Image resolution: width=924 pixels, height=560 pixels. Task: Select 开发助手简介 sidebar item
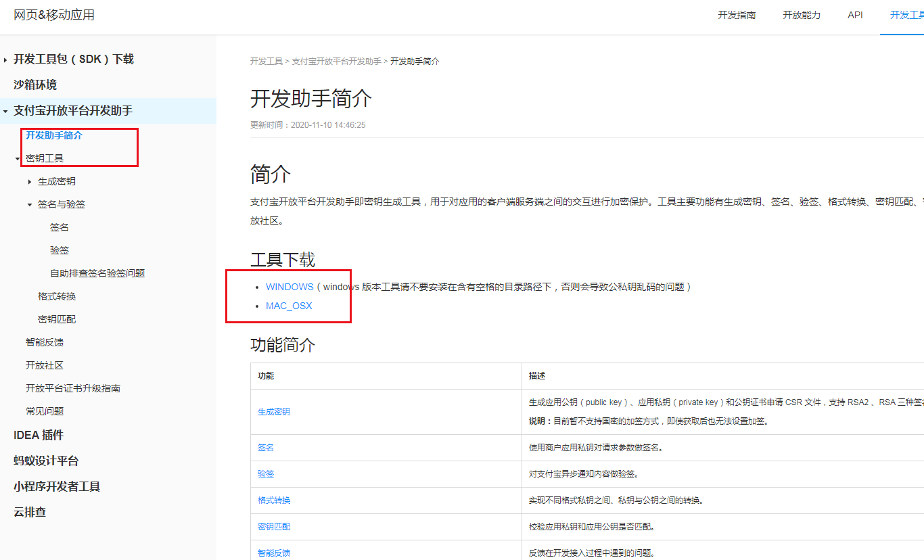54,135
